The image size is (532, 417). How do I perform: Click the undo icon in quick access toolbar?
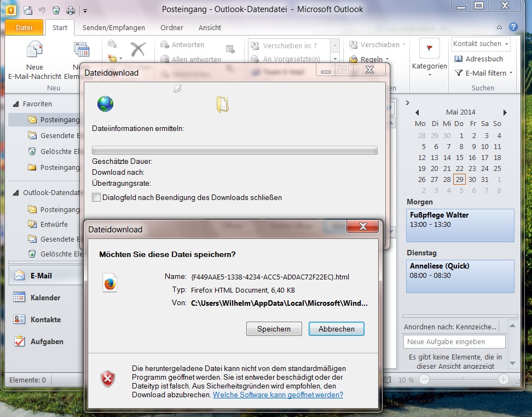pos(42,10)
